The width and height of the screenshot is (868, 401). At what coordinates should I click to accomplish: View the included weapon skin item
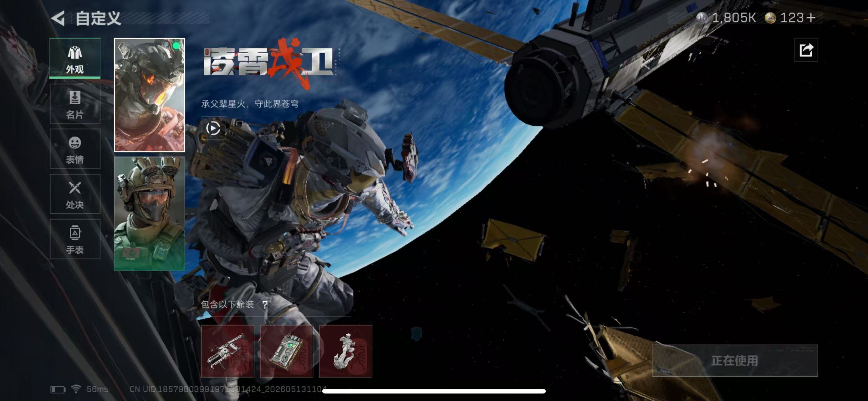227,351
